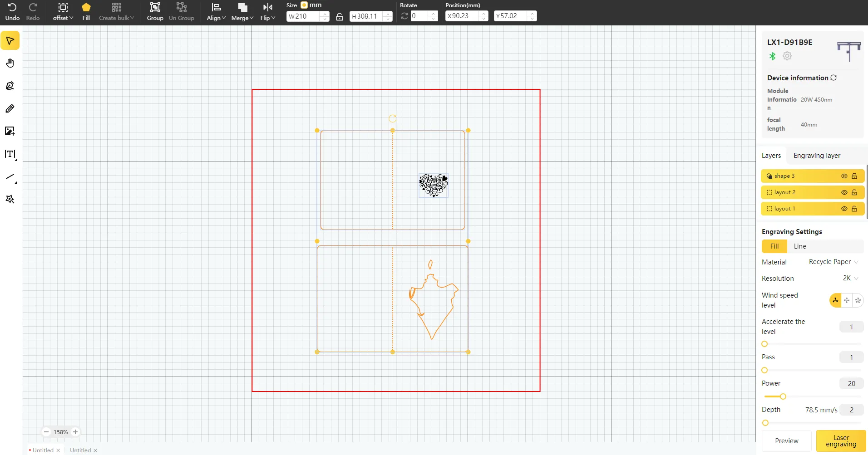Click the Power value field

click(851, 383)
